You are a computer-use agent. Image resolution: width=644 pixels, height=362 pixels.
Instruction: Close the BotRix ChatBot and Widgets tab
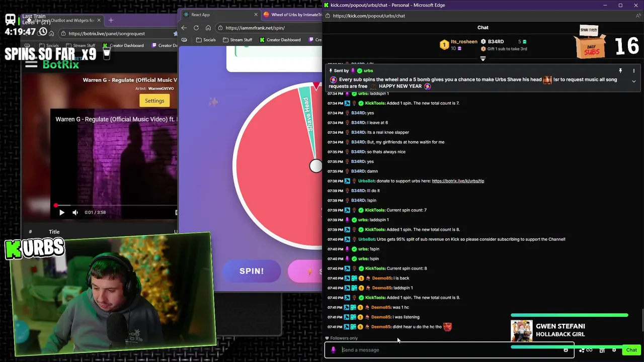click(x=99, y=20)
